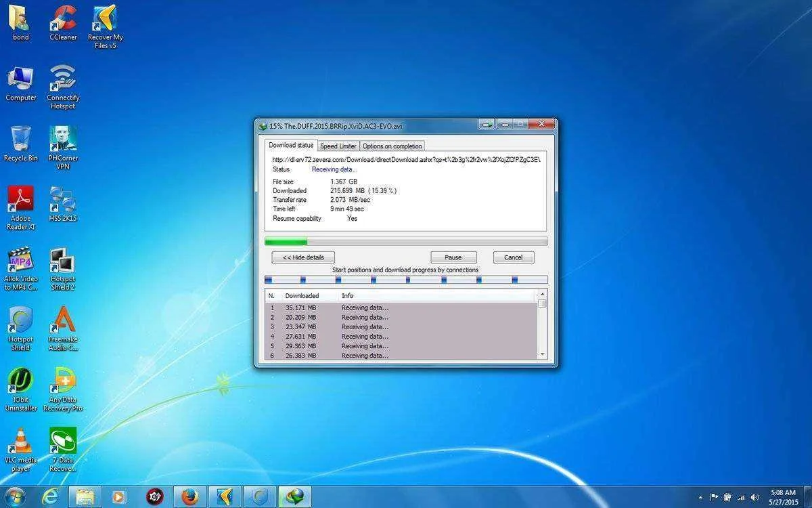Click the connections progress segment bar
Image resolution: width=812 pixels, height=508 pixels.
tap(406, 280)
